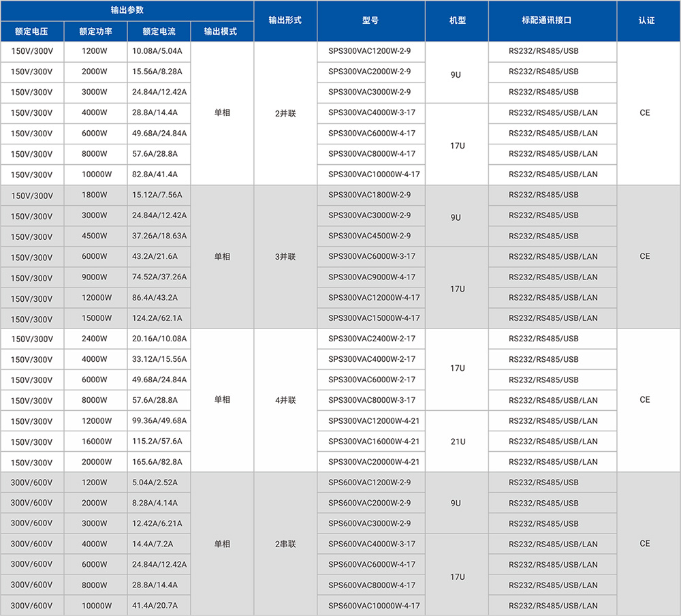
Task: Select model SPS300VAC20000W-4-21
Action: click(x=371, y=462)
